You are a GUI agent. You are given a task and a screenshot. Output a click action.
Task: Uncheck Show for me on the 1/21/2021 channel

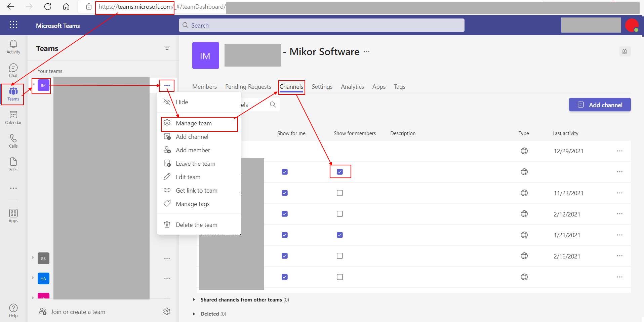pyautogui.click(x=285, y=235)
